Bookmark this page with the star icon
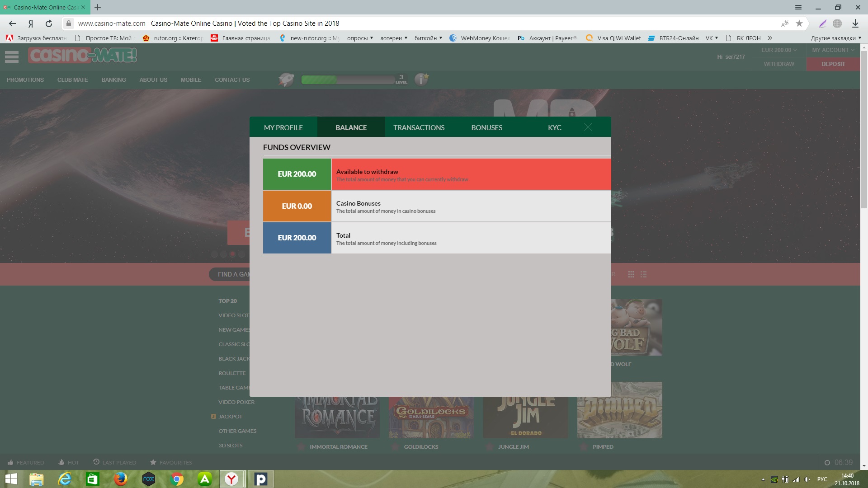868x488 pixels. click(799, 23)
